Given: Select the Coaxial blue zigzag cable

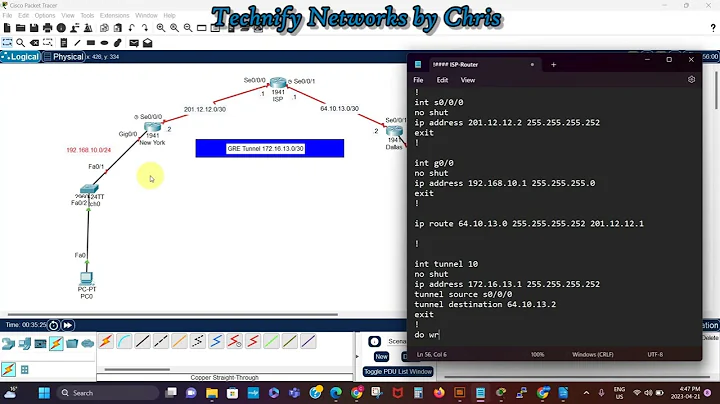Looking at the screenshot, I should tap(216, 342).
